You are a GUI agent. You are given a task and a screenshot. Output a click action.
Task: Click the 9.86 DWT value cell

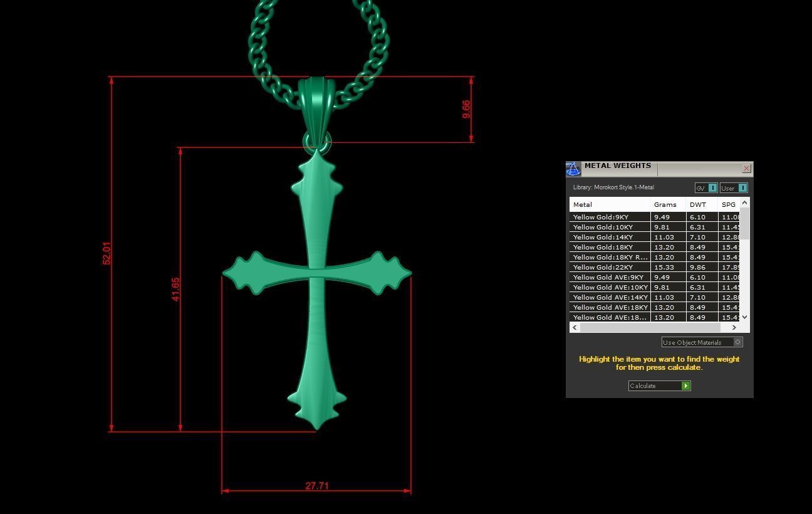click(702, 267)
